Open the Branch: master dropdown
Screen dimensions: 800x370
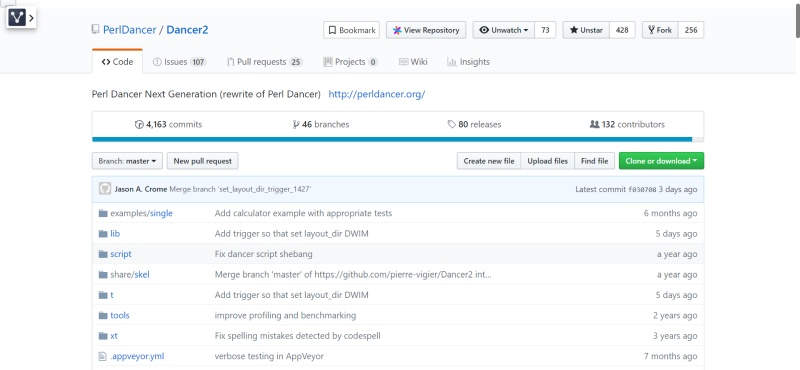[127, 161]
